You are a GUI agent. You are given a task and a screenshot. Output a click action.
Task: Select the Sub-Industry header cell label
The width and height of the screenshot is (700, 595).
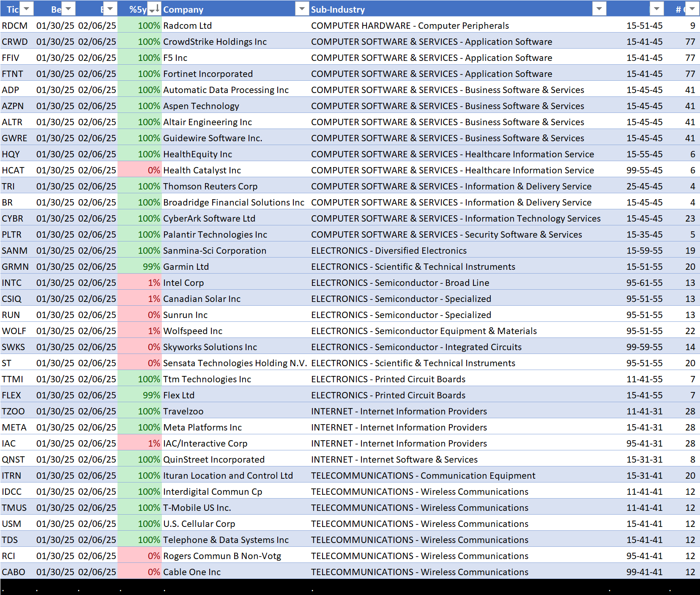tap(338, 9)
